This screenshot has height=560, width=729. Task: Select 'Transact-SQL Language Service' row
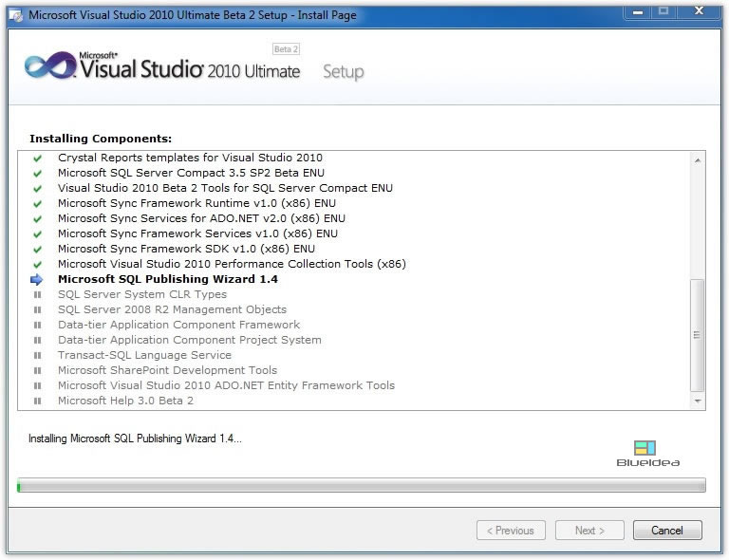pyautogui.click(x=144, y=355)
